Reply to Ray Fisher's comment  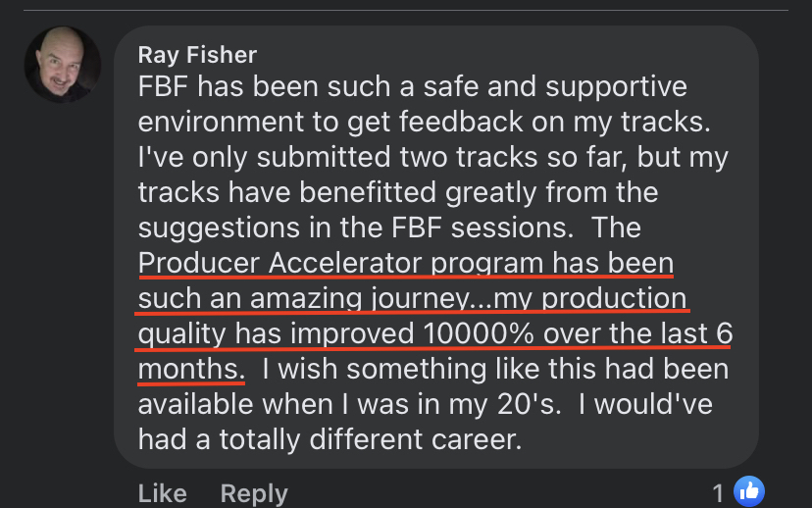pyautogui.click(x=254, y=493)
